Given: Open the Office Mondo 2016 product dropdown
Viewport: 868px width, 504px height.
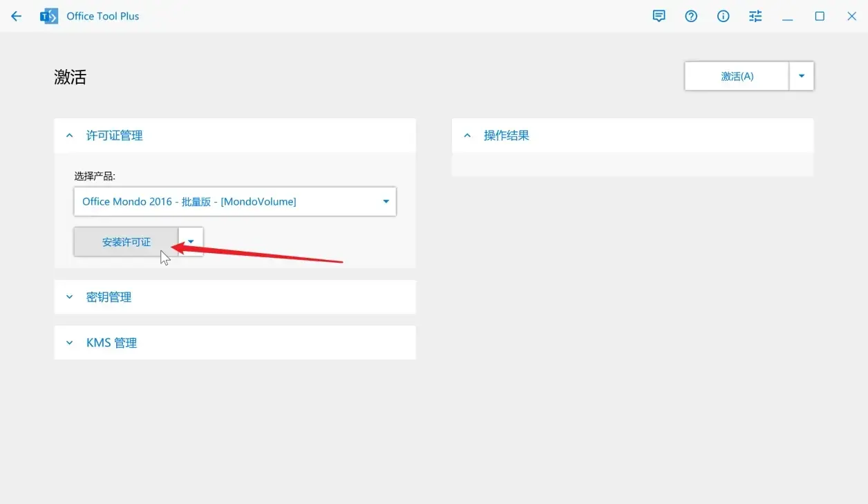Looking at the screenshot, I should click(235, 202).
